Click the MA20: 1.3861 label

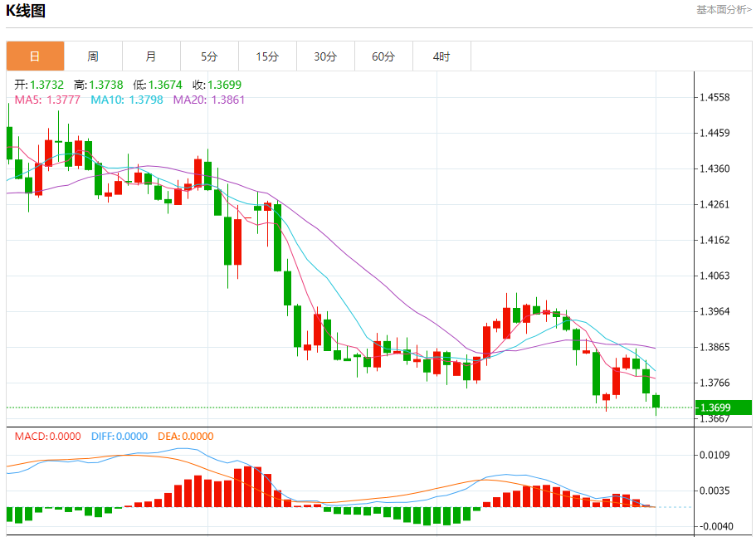tap(209, 100)
